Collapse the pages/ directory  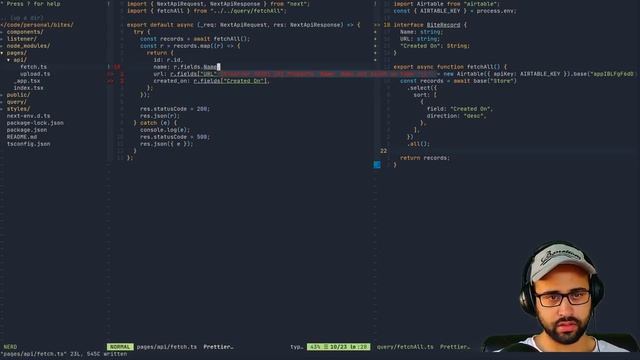click(16, 53)
